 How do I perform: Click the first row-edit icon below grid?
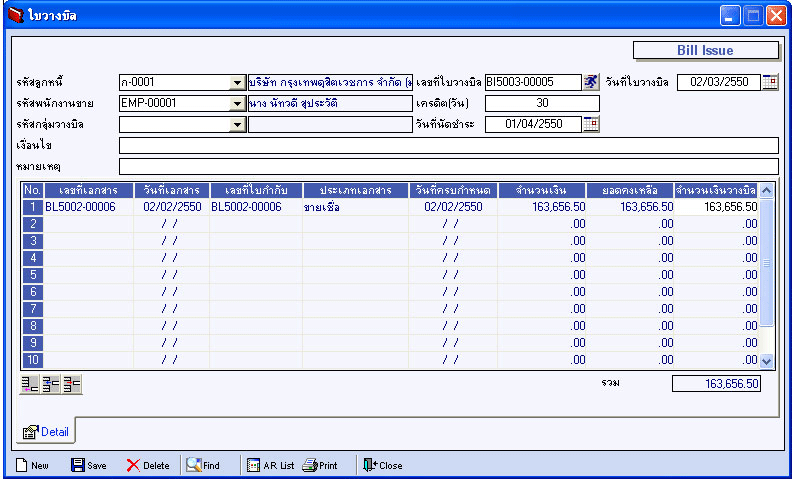coord(30,384)
